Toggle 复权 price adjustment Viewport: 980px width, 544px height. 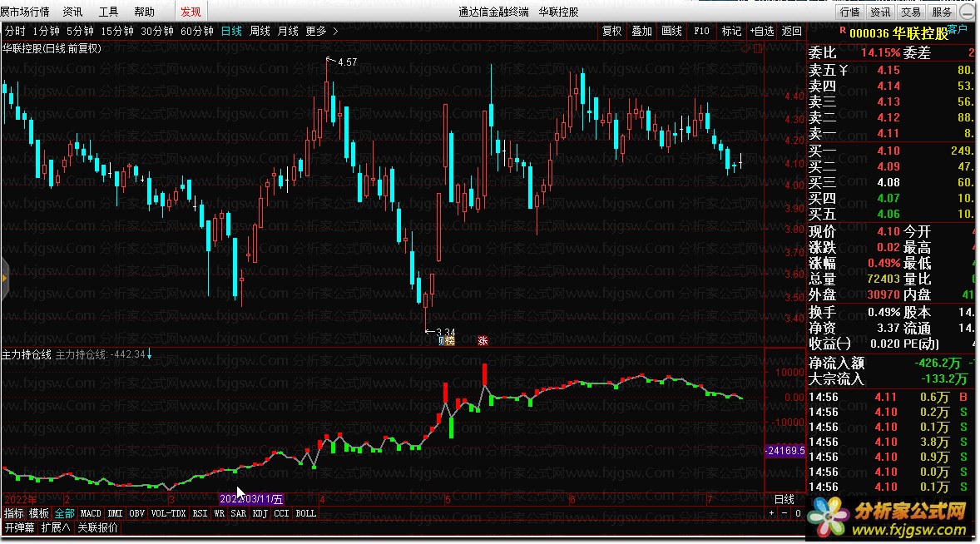[611, 31]
